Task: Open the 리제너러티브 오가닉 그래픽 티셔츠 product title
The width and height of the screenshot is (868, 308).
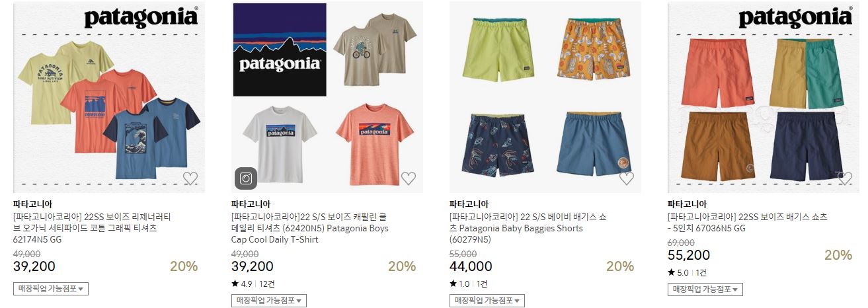Action: click(93, 228)
